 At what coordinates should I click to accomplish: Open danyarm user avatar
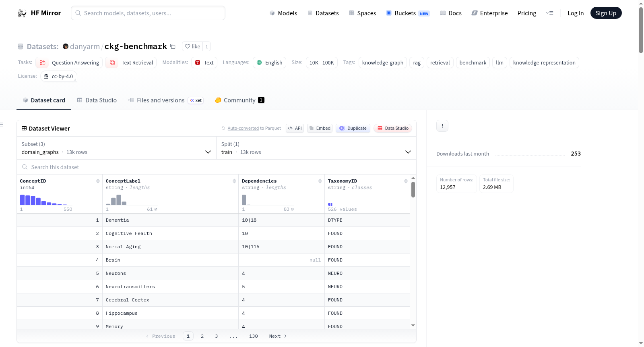(x=66, y=46)
